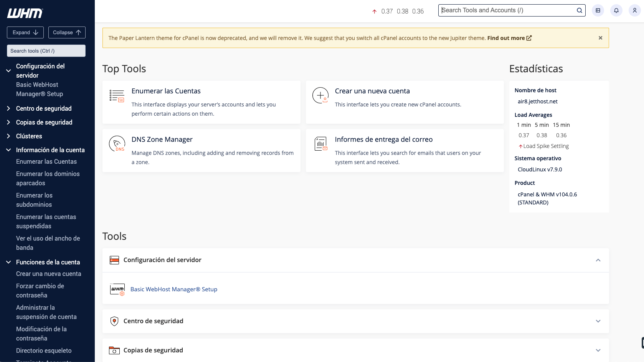644x362 pixels.
Task: Select Enumerar los subdominios in sidebar
Action: tap(35, 200)
